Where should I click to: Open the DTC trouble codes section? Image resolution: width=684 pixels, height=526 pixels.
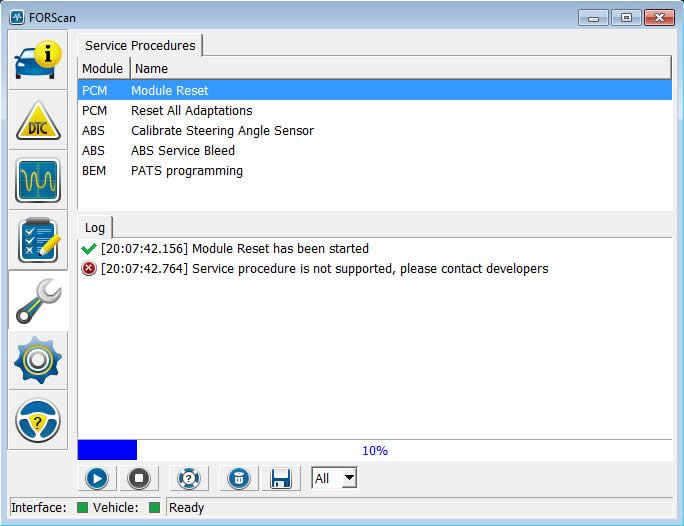[x=38, y=120]
